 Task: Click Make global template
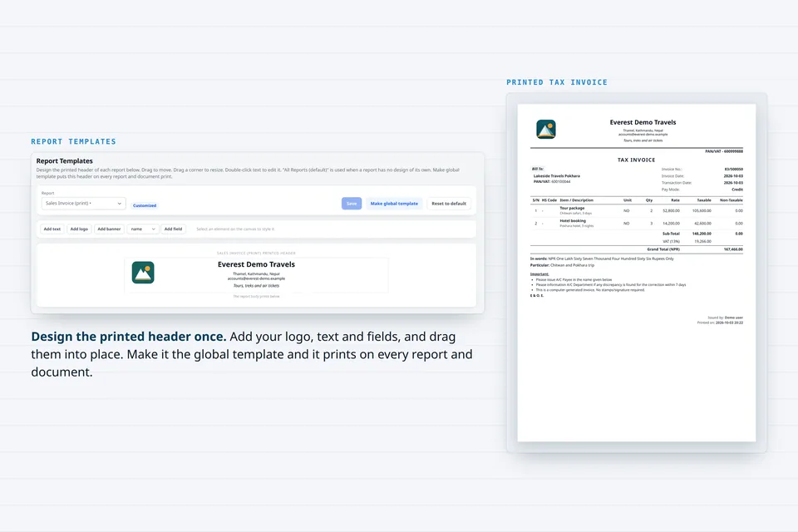pyautogui.click(x=394, y=203)
